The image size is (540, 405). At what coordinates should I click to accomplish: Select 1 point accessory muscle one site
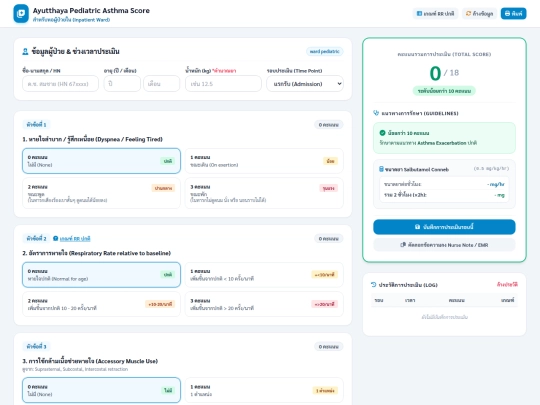point(264,390)
